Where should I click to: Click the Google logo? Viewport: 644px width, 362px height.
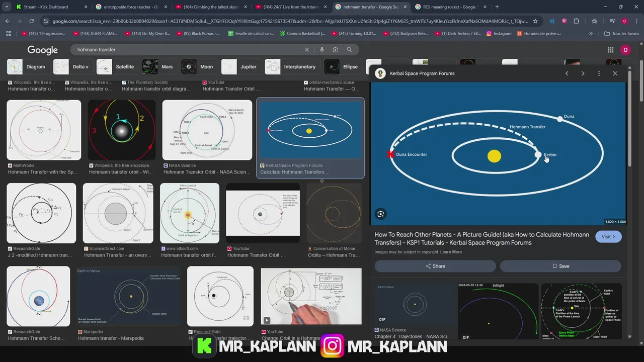click(x=43, y=50)
